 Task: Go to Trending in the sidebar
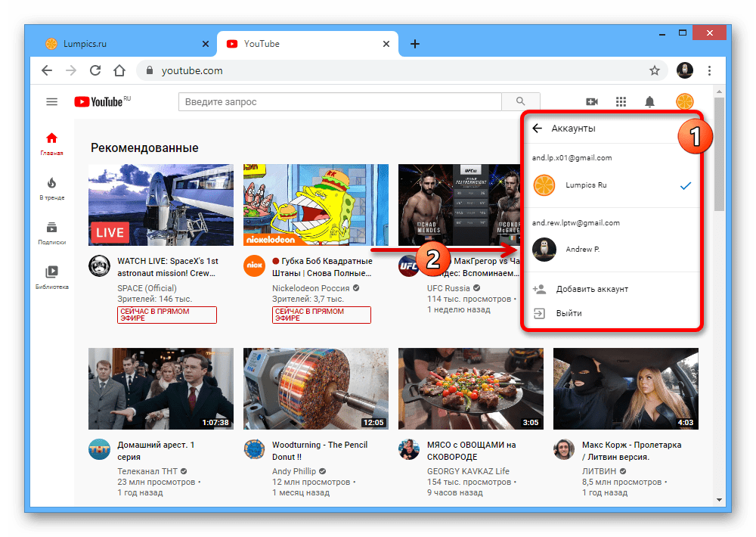coord(52,188)
